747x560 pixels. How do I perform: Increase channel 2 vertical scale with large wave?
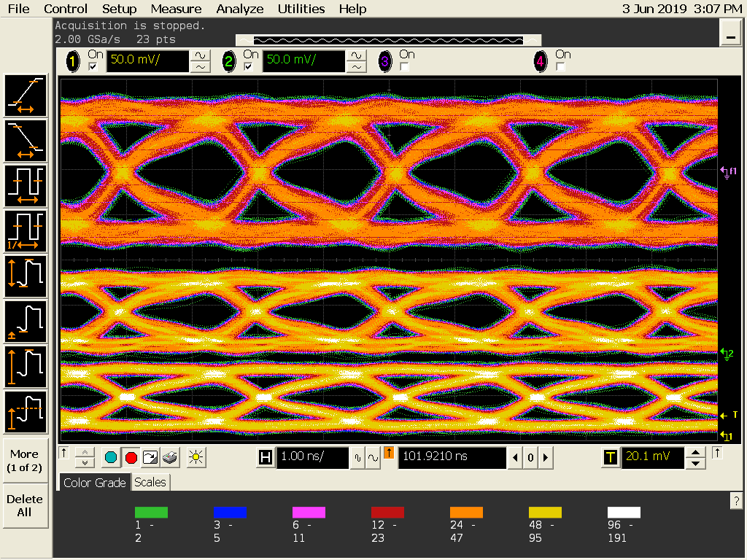(x=356, y=55)
